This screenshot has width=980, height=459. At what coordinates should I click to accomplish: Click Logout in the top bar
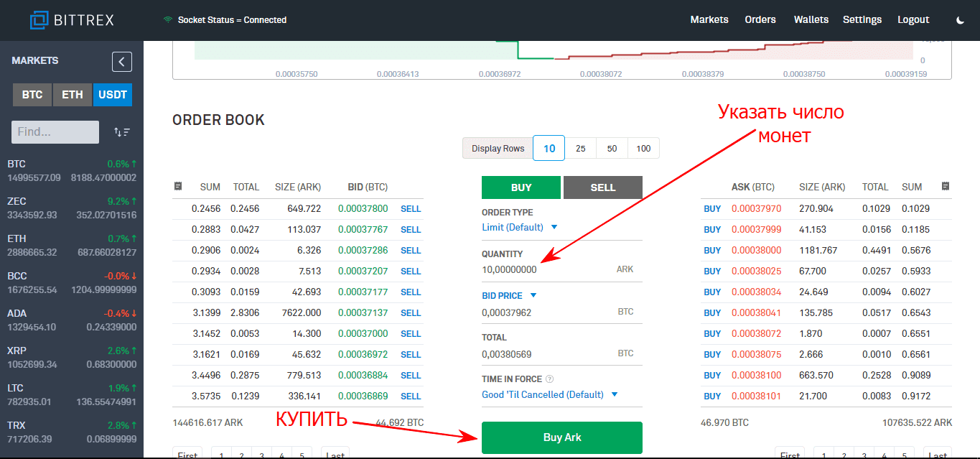click(x=913, y=20)
